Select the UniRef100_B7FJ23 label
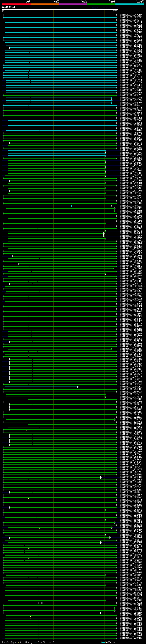Screen dimensions: 146x644 click(x=131, y=67)
